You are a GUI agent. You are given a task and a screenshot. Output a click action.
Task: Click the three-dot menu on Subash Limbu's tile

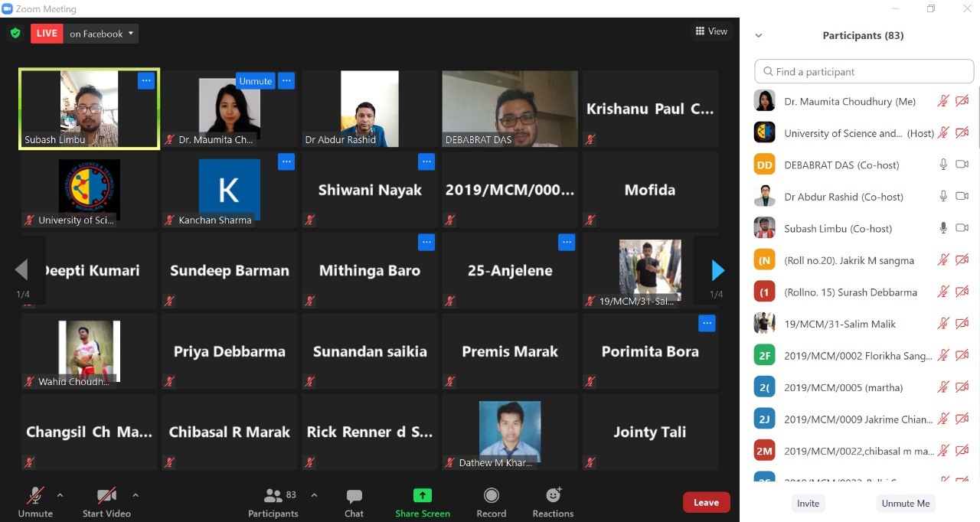click(x=146, y=80)
